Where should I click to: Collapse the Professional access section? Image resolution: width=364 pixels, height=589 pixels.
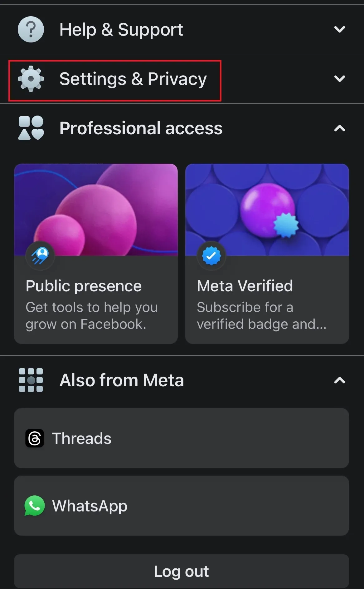[x=339, y=128]
